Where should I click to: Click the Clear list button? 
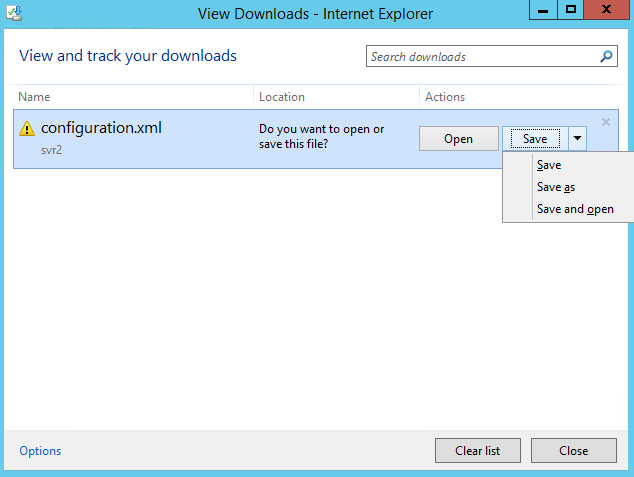(x=478, y=450)
